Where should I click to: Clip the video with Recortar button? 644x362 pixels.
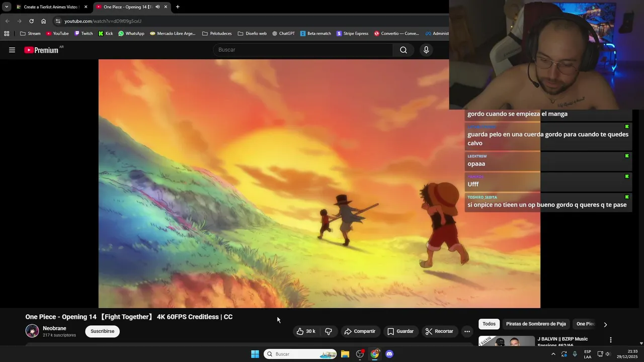[439, 331]
